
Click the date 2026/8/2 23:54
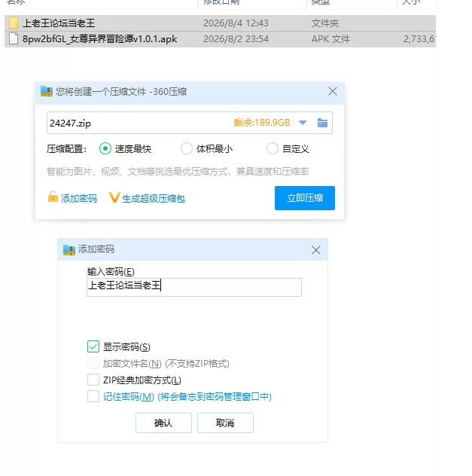236,39
